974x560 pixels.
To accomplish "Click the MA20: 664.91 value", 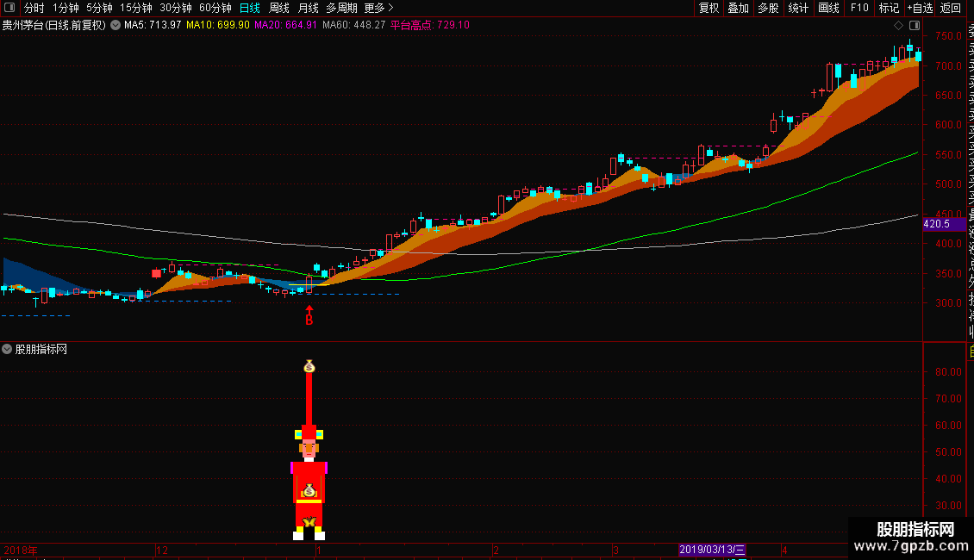I will pos(286,26).
